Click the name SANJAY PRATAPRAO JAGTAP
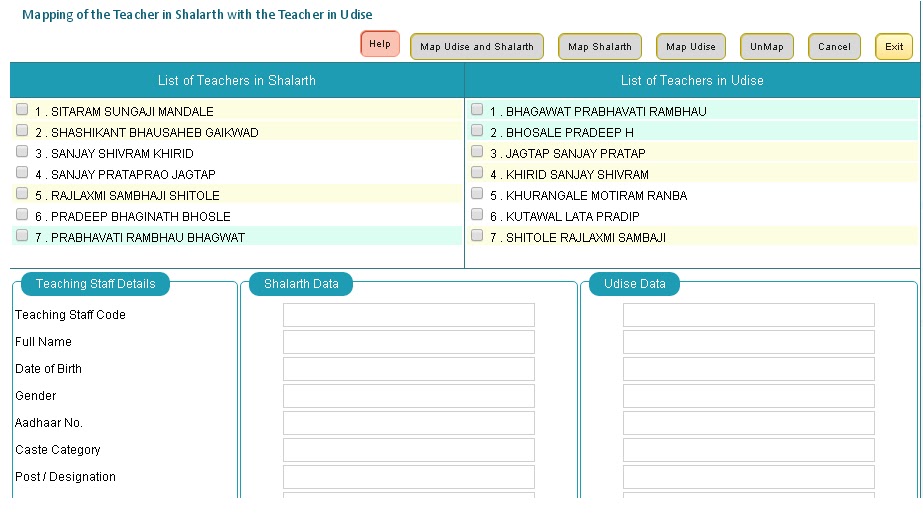923x530 pixels. point(133,175)
